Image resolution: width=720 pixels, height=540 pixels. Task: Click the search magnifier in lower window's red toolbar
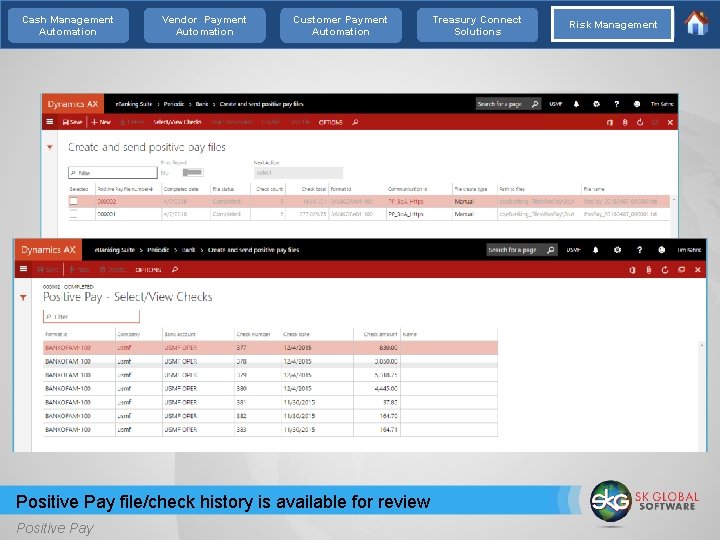(x=174, y=270)
